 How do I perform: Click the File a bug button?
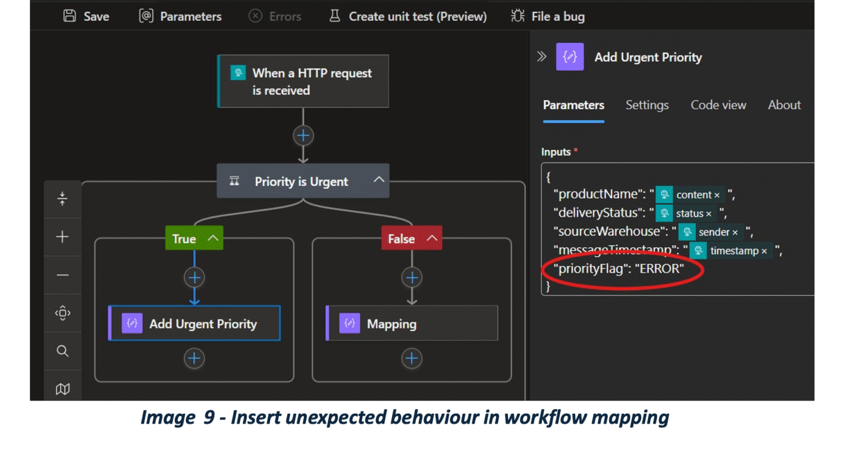click(x=547, y=16)
